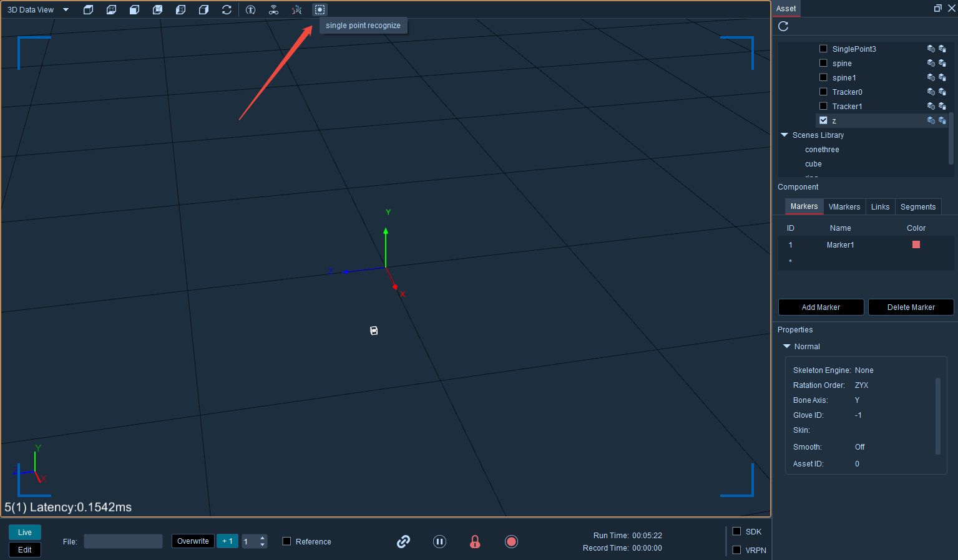Click the red color swatch for Marker1

[916, 244]
